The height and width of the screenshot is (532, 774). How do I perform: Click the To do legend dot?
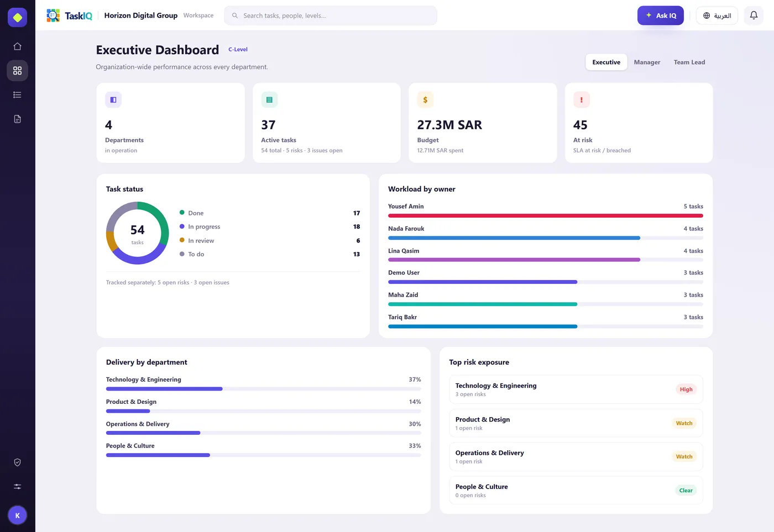coord(182,254)
